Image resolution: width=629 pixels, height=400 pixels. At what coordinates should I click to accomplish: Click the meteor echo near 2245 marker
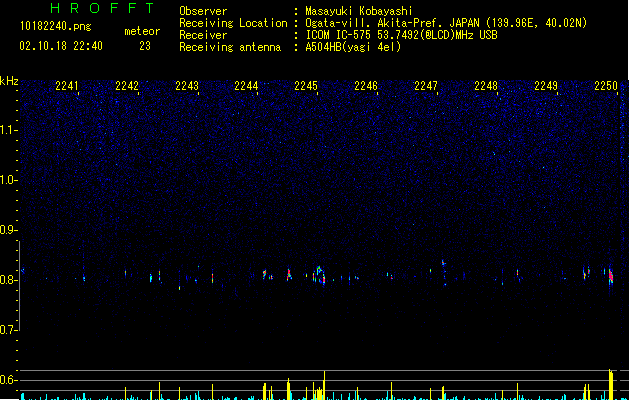319,275
